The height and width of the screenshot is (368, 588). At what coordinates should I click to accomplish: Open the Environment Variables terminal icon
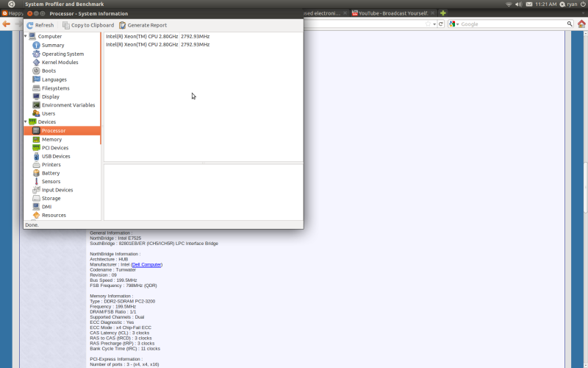point(36,105)
